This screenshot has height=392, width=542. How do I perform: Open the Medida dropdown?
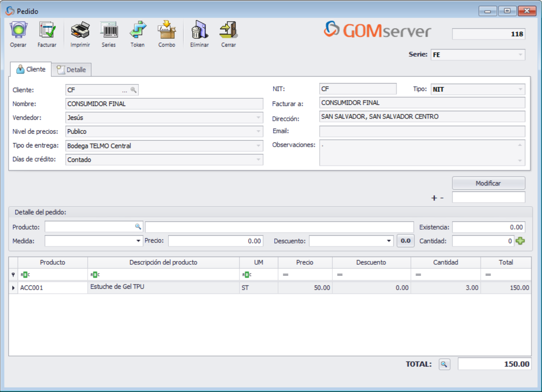click(139, 241)
